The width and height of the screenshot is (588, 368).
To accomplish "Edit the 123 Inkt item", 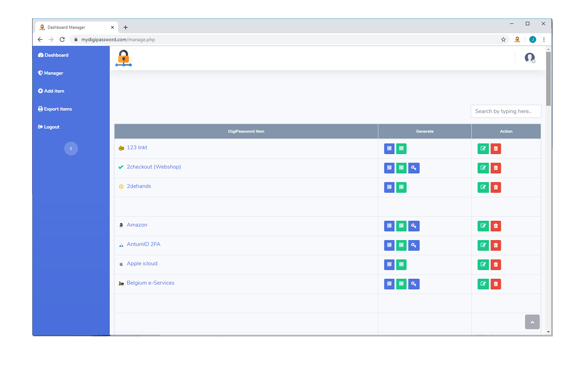I will click(x=483, y=149).
